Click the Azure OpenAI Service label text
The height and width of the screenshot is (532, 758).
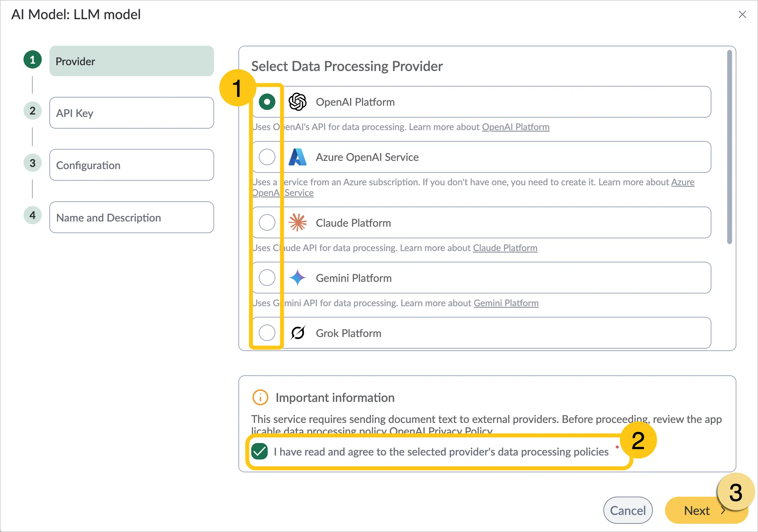tap(367, 157)
